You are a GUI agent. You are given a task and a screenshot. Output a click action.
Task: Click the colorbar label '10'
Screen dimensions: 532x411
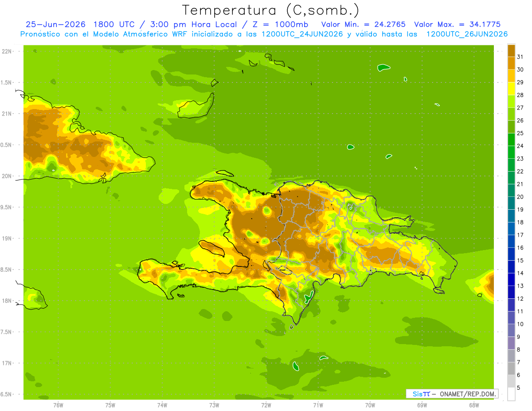click(x=520, y=324)
